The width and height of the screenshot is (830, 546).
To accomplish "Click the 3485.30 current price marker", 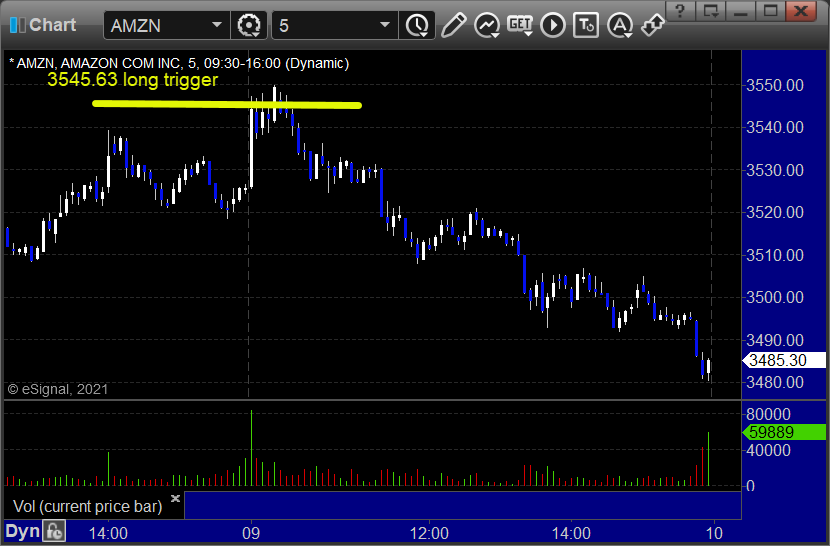I will coord(784,360).
